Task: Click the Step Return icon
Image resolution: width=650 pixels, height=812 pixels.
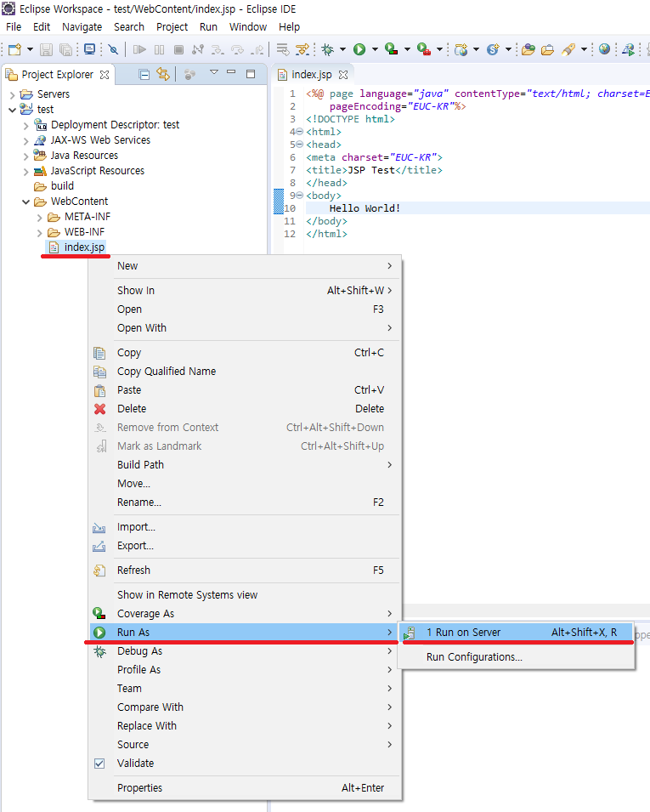Action: (257, 49)
